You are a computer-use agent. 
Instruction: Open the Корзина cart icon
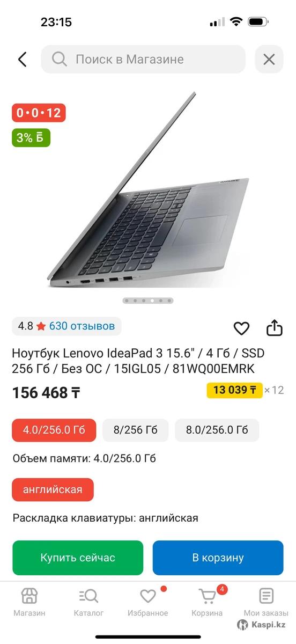coord(207,596)
